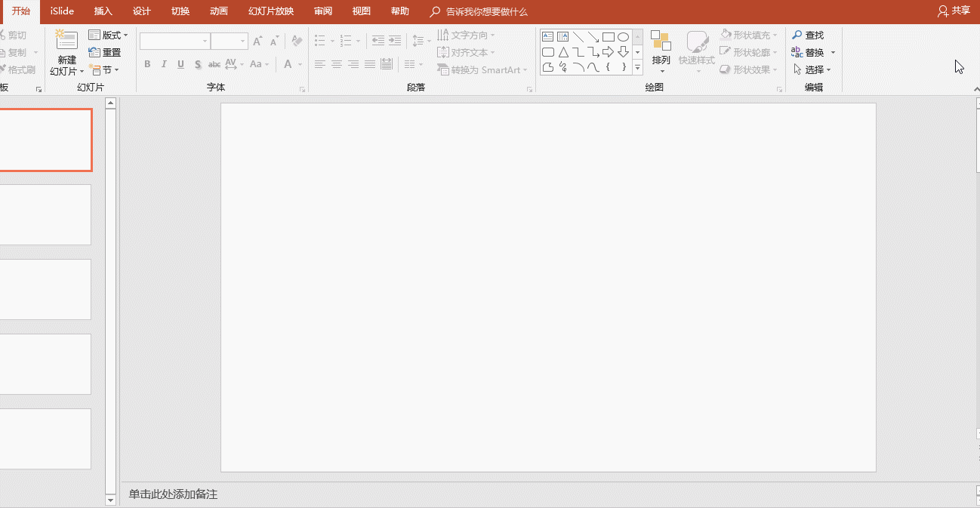Open the character spacing AV dropdown
Image resolution: width=980 pixels, height=508 pixels.
235,64
